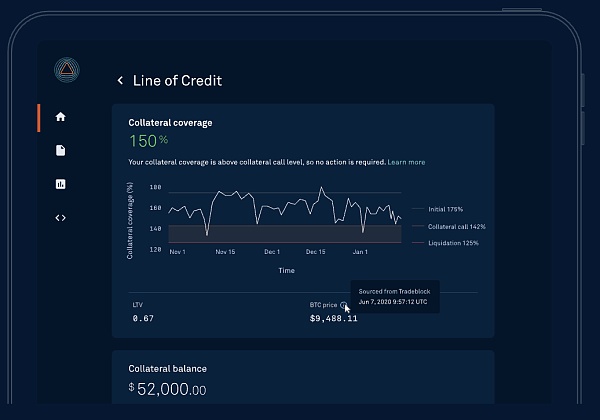Open the documents page icon
The image size is (600, 420).
click(60, 150)
